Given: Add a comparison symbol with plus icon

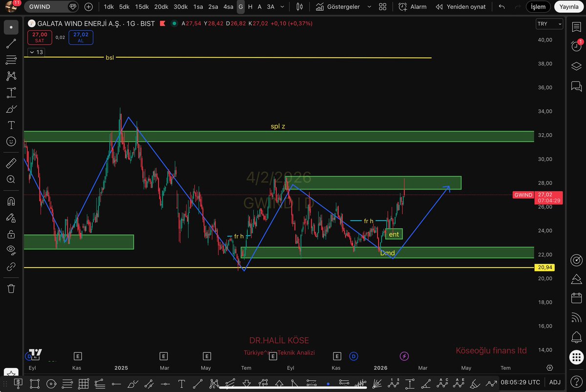Looking at the screenshot, I should click(x=88, y=7).
